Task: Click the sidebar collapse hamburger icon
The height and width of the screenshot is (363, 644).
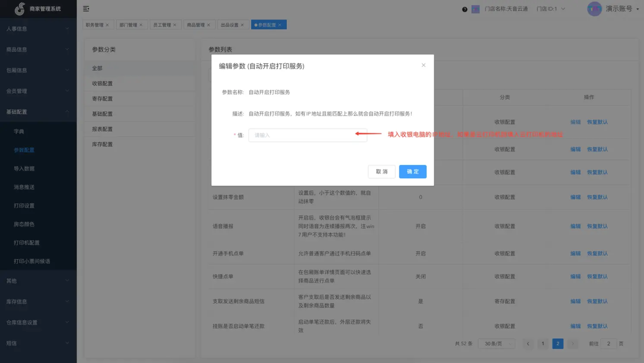Action: [86, 9]
